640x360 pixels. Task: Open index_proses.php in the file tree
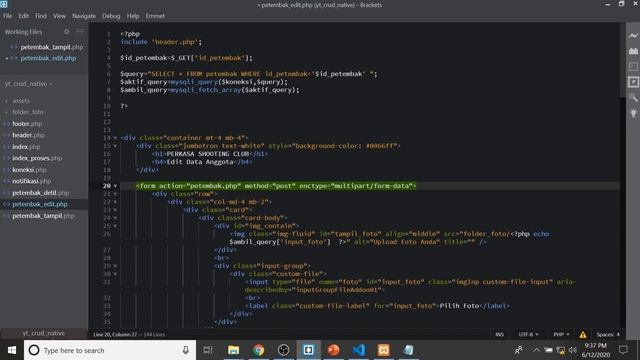click(x=37, y=158)
